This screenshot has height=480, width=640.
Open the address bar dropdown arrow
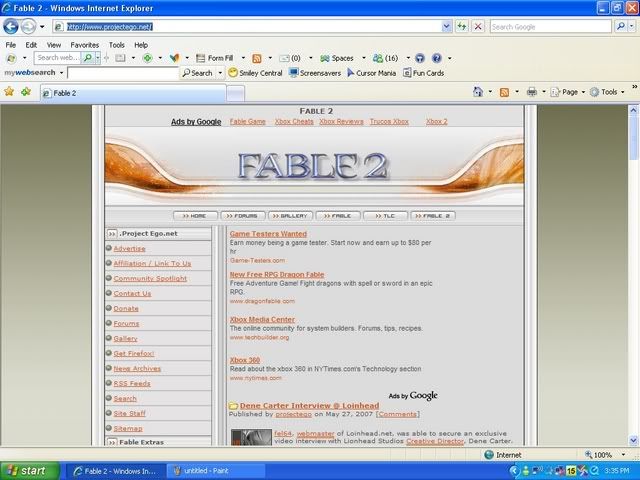[x=447, y=27]
